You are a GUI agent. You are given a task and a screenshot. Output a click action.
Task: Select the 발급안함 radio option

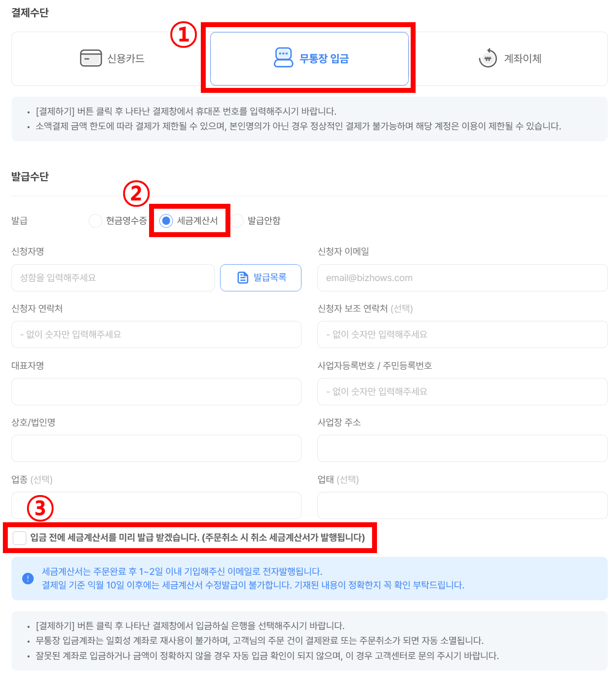(237, 221)
